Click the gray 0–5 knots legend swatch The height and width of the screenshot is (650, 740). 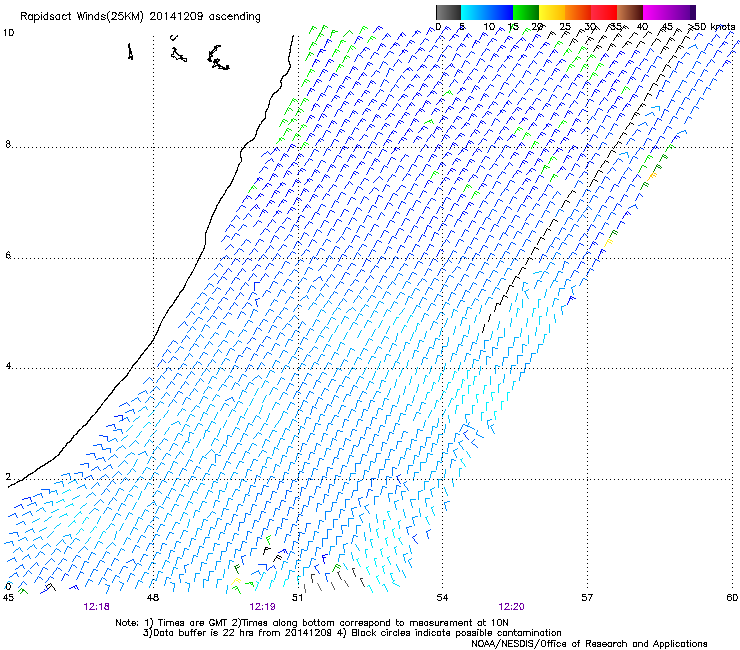tap(448, 12)
